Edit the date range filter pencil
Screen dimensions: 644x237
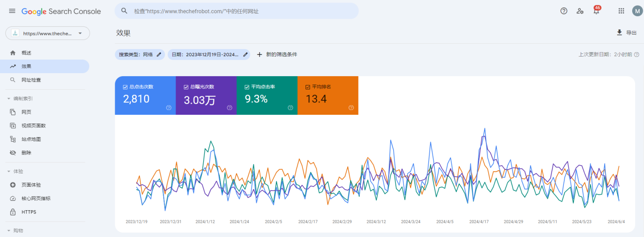[x=246, y=54]
